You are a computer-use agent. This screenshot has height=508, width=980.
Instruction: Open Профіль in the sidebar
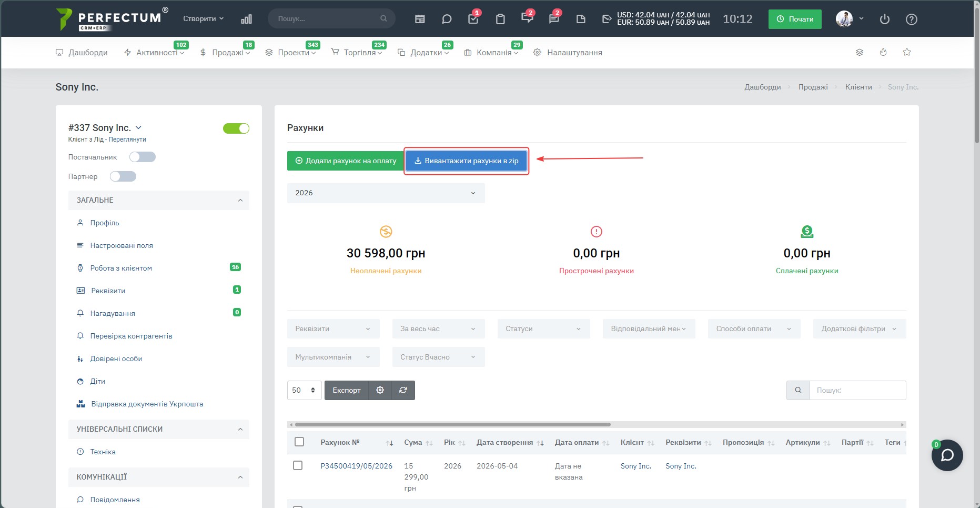tap(105, 223)
